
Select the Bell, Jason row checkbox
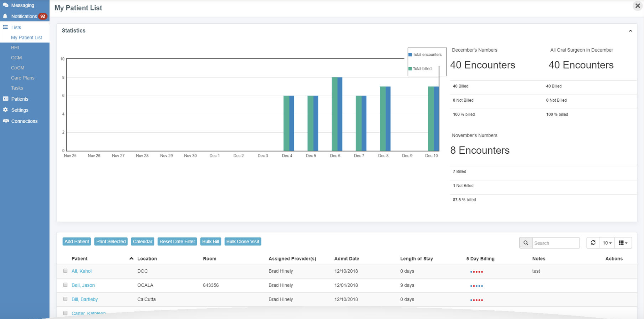coord(65,285)
